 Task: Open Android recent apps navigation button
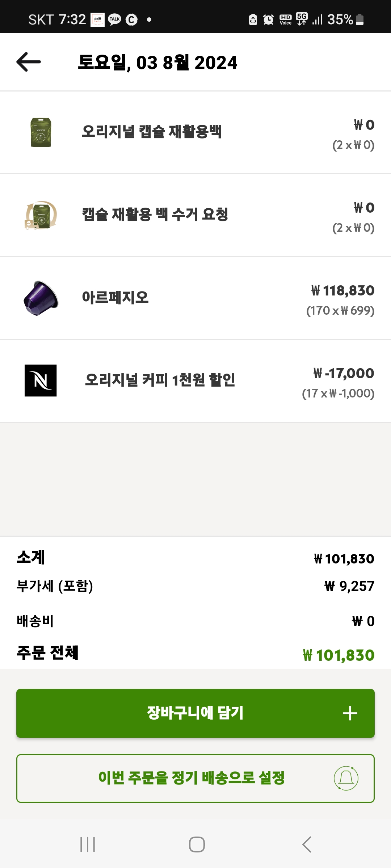click(x=88, y=844)
